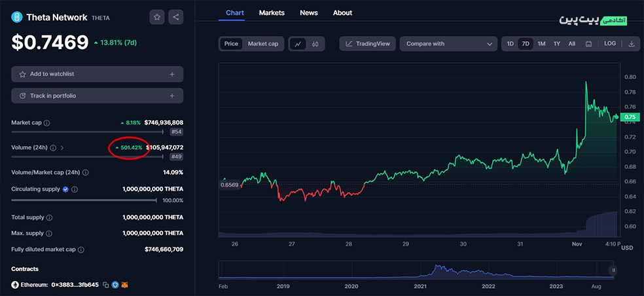Click the shield icon beside contract
Screen dimensions: 644x296
[116, 284]
